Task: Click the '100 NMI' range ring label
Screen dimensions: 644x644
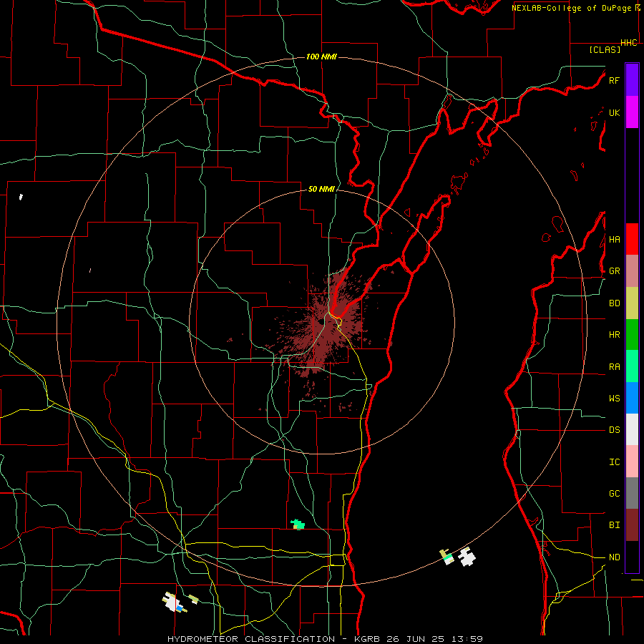Action: pos(321,57)
